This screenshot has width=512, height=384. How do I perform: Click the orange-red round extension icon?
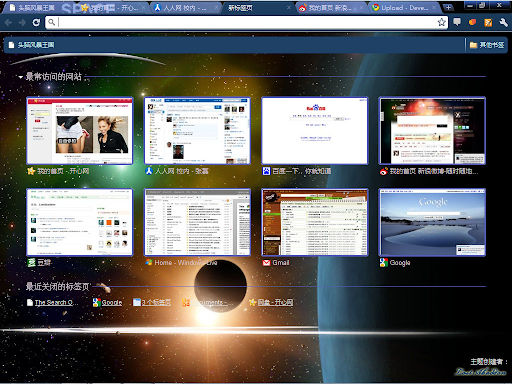472,22
